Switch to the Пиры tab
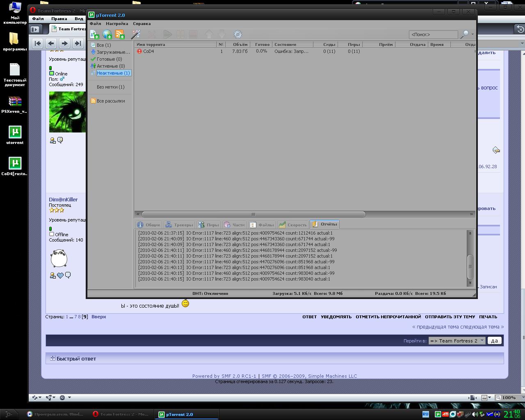 point(209,225)
